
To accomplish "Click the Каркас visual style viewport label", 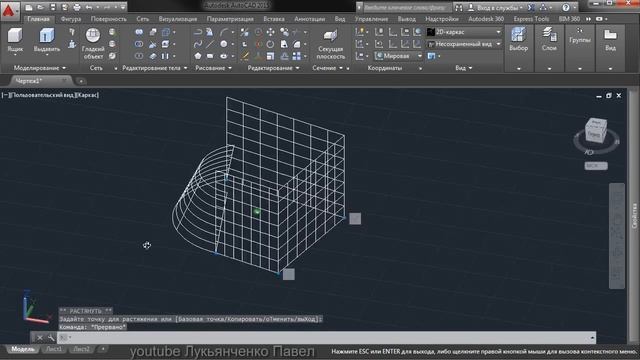I will coord(87,95).
